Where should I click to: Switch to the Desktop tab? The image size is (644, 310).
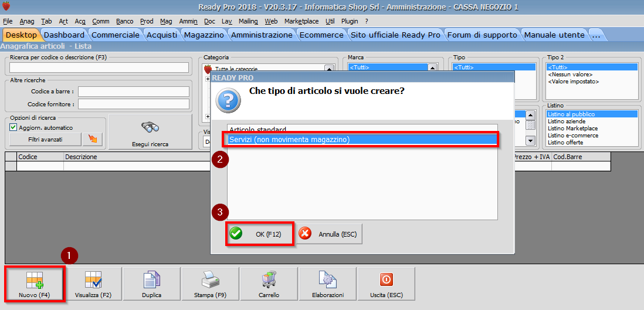[21, 35]
